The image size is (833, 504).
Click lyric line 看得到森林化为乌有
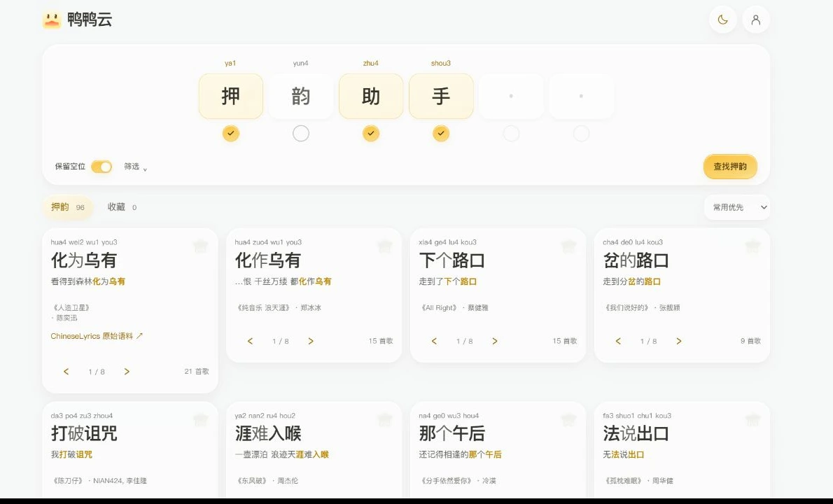click(x=88, y=281)
